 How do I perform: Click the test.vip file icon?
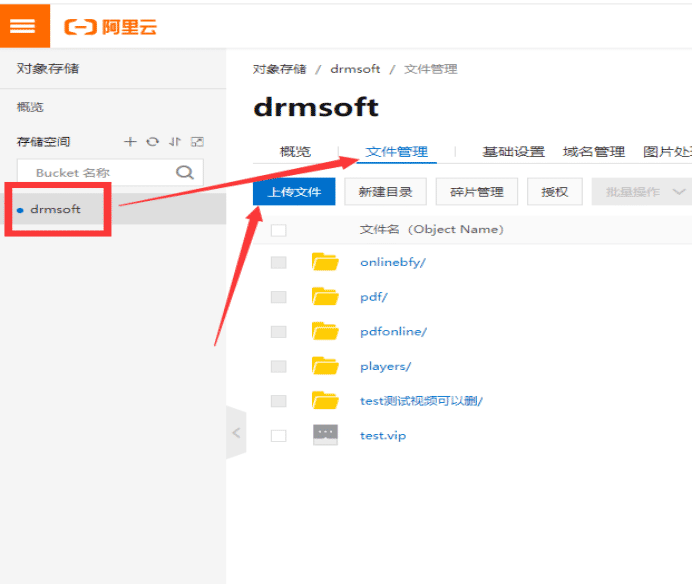[x=325, y=435]
